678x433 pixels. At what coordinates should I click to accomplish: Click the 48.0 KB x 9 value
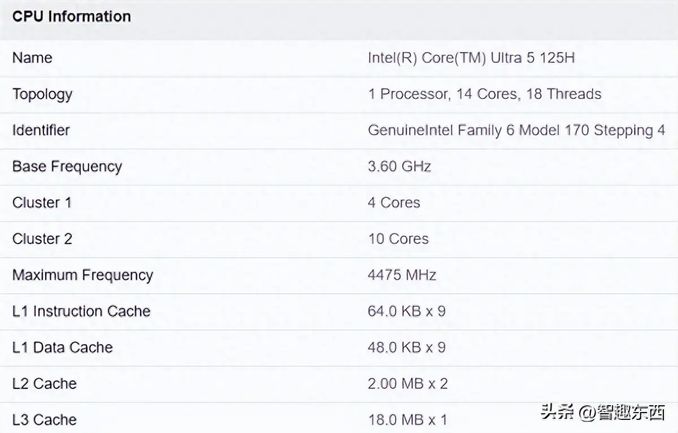pos(406,347)
